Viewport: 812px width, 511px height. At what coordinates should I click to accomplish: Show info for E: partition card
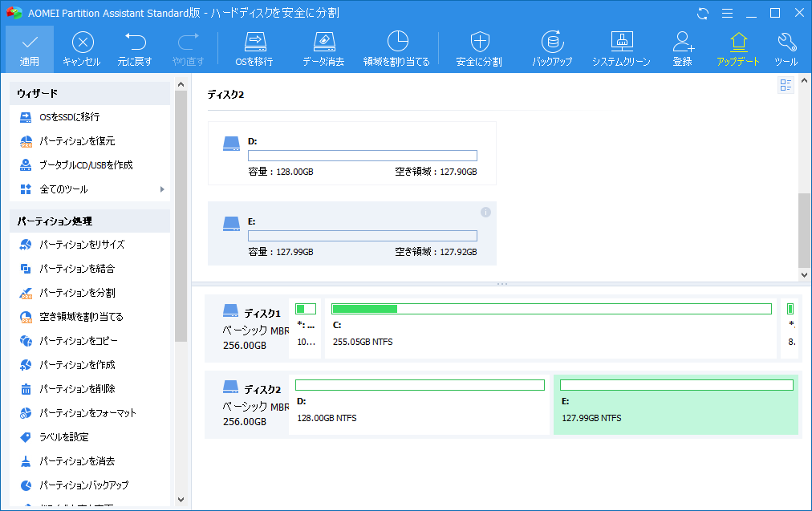point(485,213)
